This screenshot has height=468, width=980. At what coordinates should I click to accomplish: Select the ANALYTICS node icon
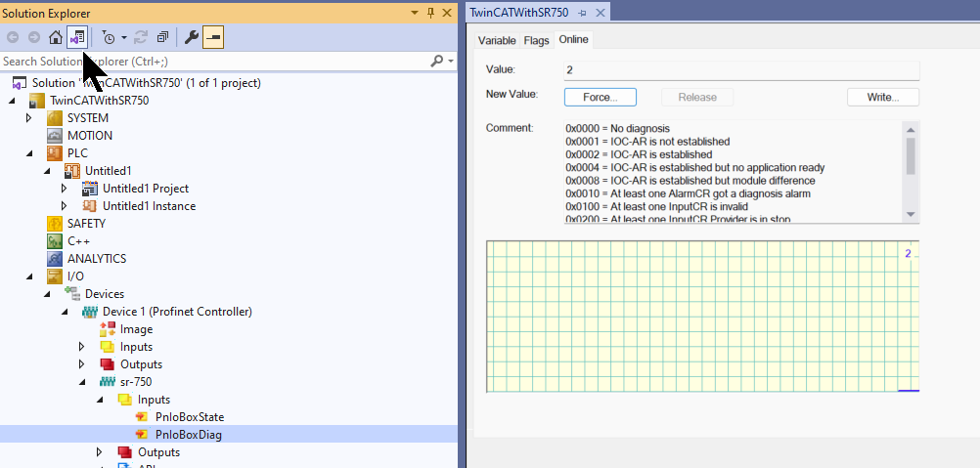[55, 258]
